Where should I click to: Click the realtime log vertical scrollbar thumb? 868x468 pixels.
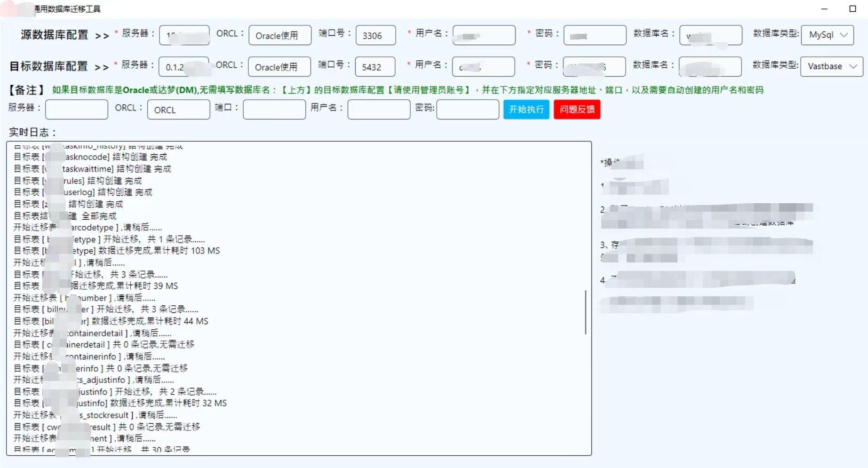(585, 312)
